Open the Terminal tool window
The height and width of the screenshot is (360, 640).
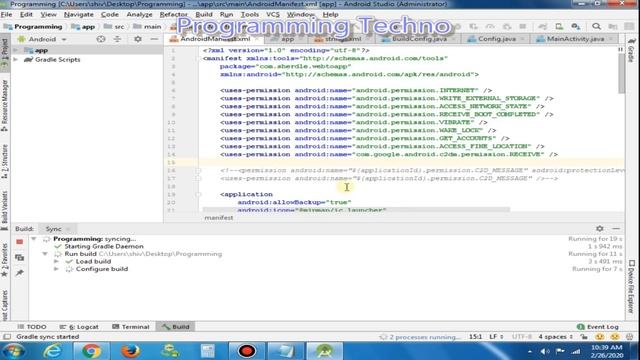(131, 327)
